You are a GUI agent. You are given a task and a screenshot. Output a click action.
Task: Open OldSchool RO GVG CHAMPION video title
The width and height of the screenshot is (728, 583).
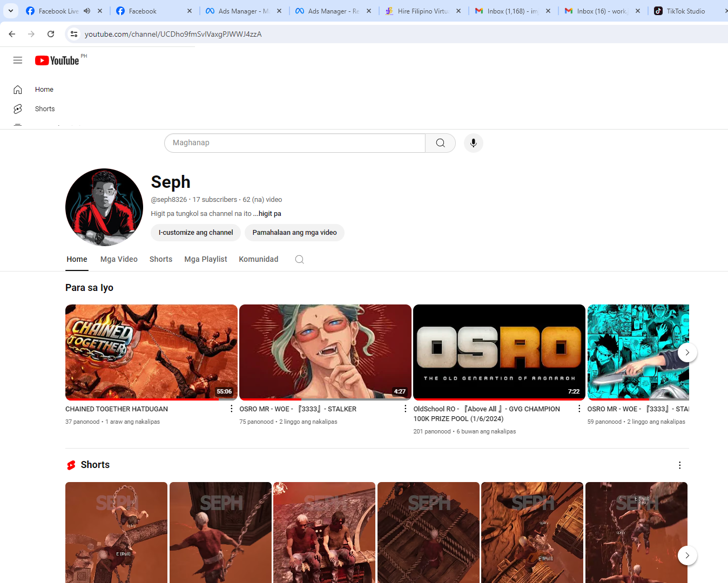click(487, 414)
